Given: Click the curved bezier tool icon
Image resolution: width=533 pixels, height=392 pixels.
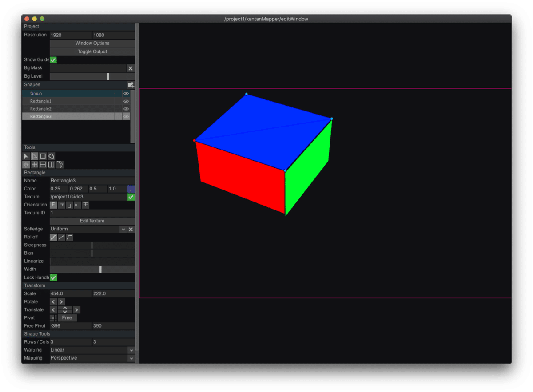Looking at the screenshot, I should click(x=60, y=165).
